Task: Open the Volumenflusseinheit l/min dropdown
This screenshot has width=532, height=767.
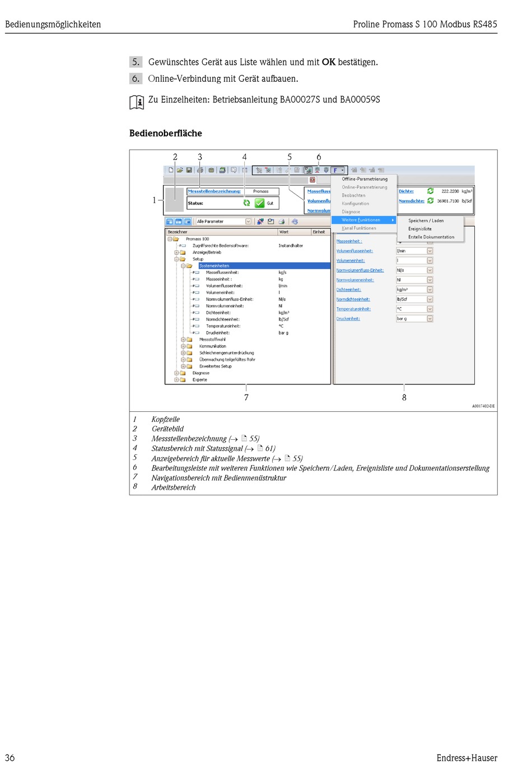Action: [x=430, y=251]
